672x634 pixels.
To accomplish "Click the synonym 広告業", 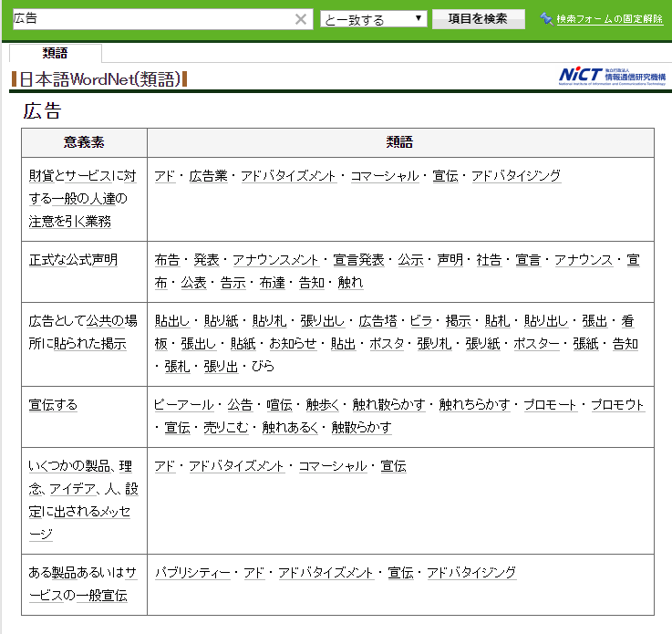I will click(x=208, y=176).
